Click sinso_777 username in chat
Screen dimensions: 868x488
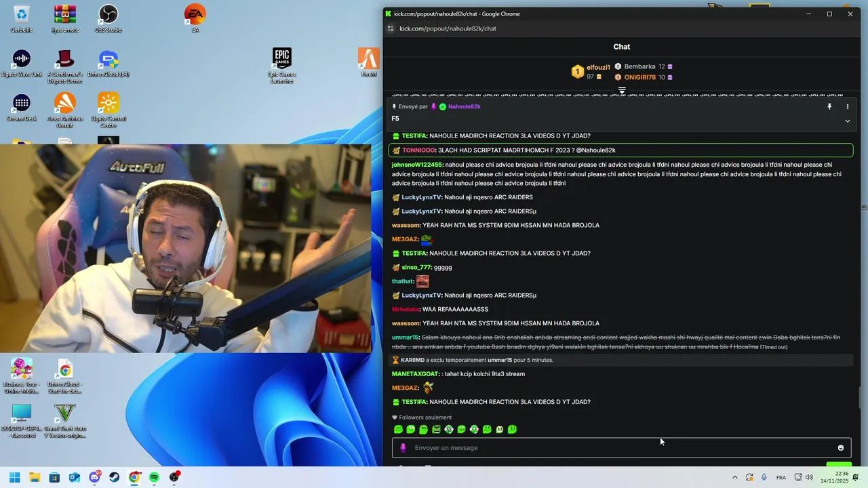(x=416, y=267)
